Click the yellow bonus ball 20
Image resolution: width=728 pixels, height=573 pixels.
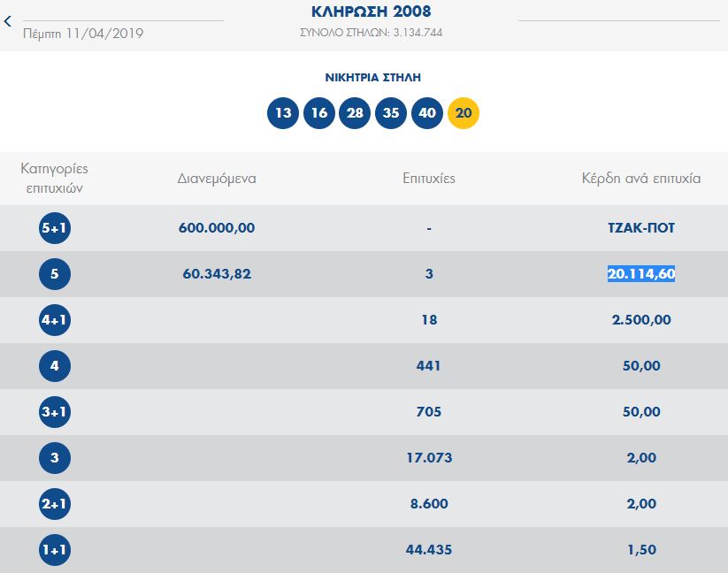[464, 113]
